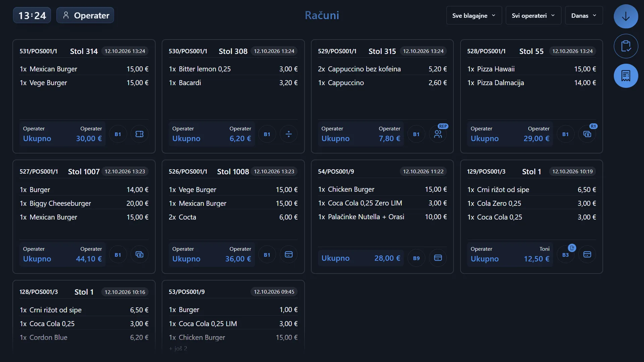Select 'Stol 314' label on receipt 531
The image size is (644, 362).
click(x=84, y=51)
